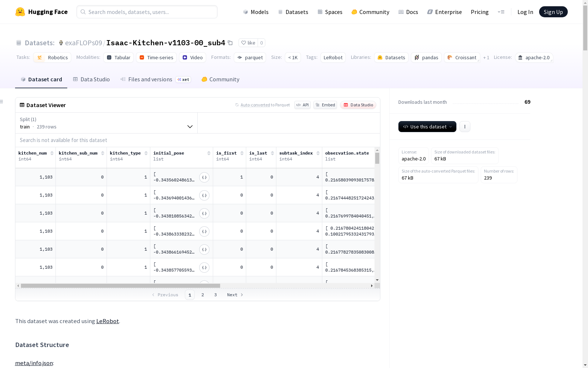Go to page 2 of the table
Screen dimensions: 588x368
pyautogui.click(x=202, y=295)
